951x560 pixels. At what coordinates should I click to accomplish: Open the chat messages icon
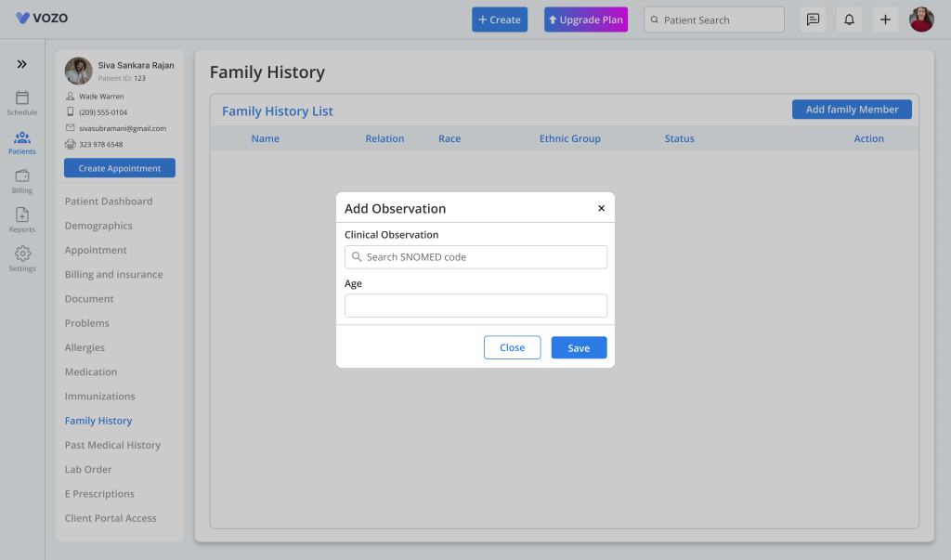coord(813,20)
